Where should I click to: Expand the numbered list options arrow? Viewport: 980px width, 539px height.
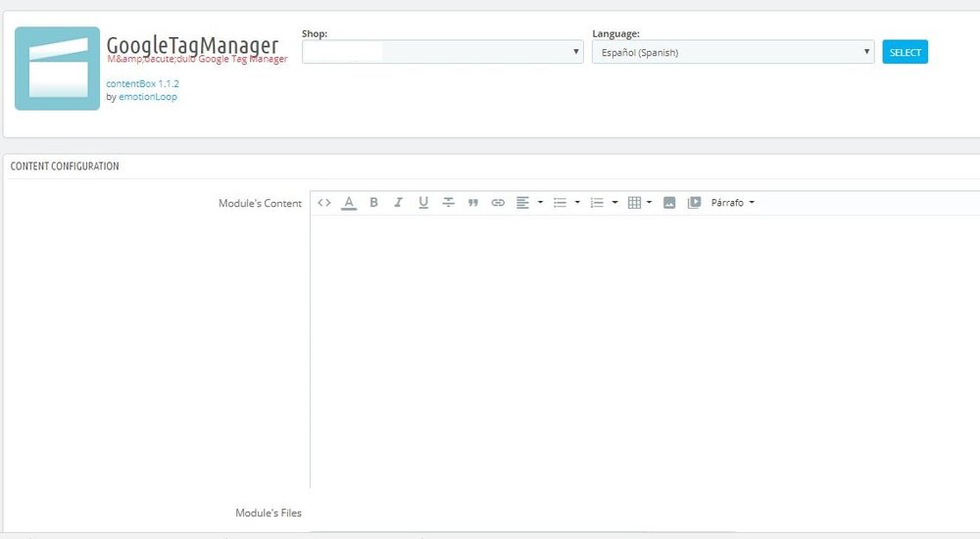614,203
